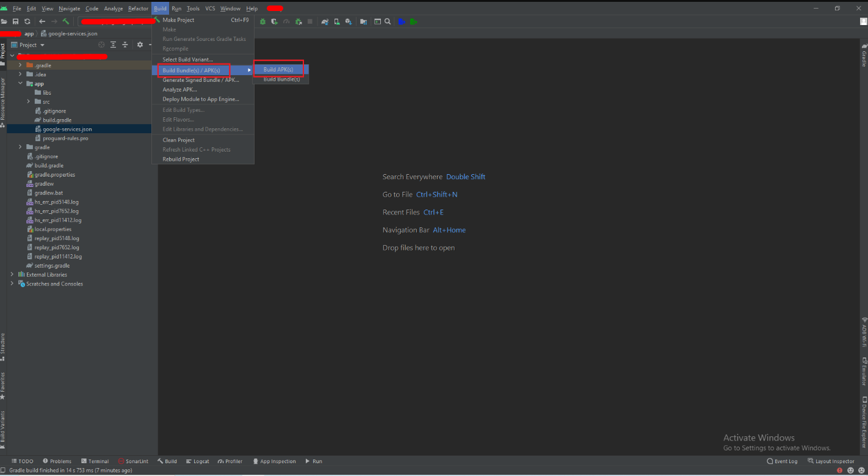868x476 pixels.
Task: Click the Sync/Refresh icon in the toolbar
Action: coord(27,21)
